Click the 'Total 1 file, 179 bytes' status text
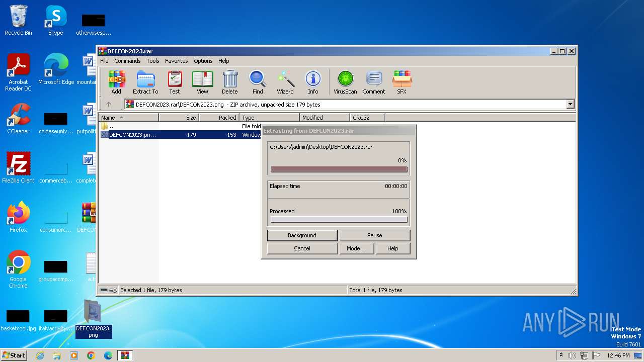The image size is (644, 362). (376, 290)
